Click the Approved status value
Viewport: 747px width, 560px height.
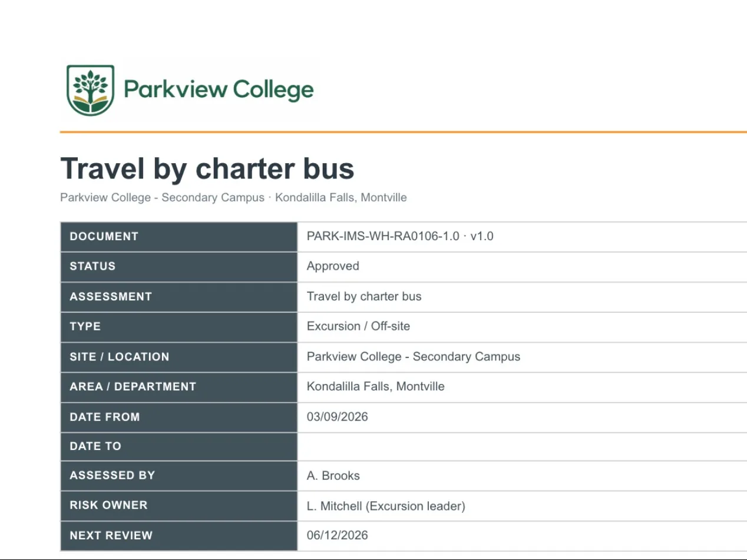tap(333, 266)
